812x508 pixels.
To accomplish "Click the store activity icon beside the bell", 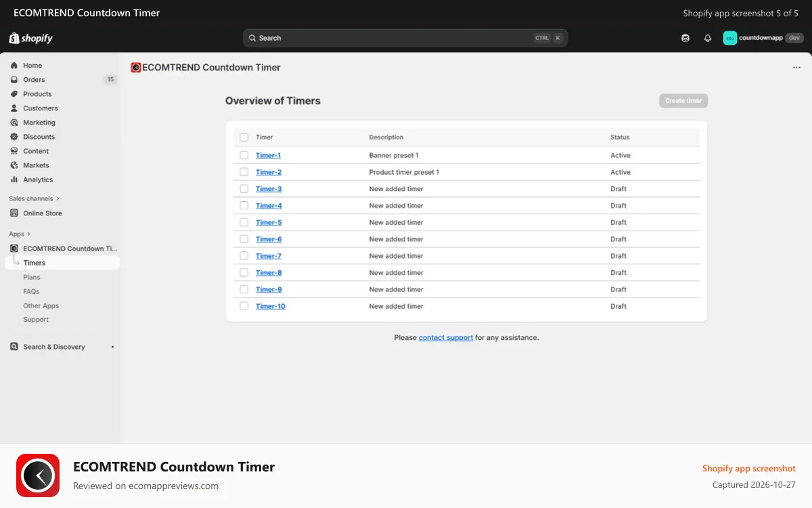I will (x=685, y=38).
